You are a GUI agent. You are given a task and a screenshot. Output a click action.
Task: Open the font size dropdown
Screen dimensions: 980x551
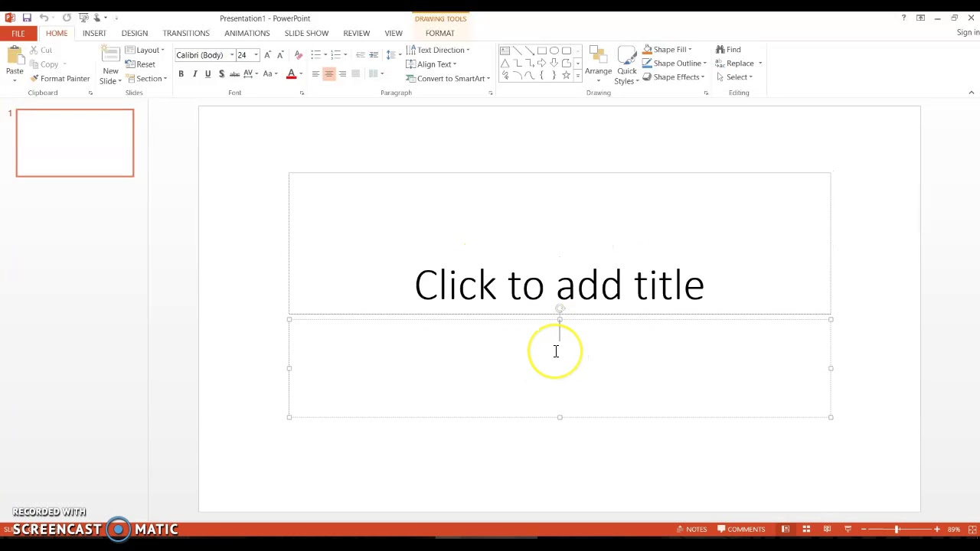256,55
